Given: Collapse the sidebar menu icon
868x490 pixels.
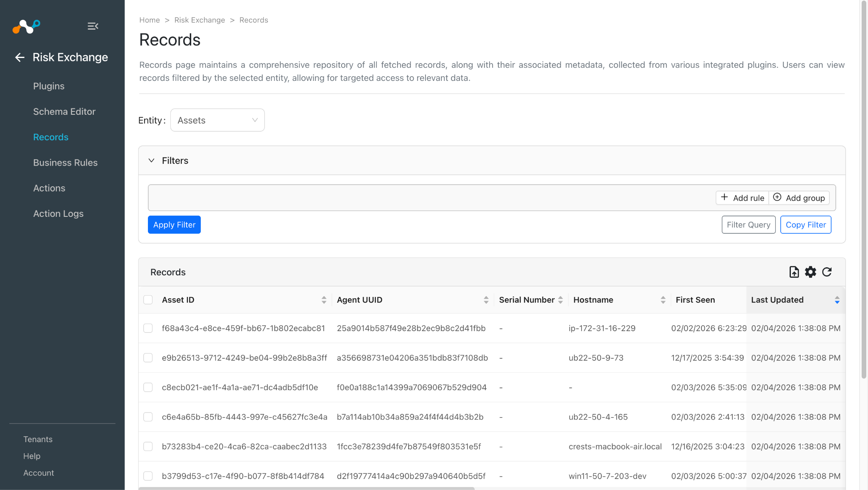Looking at the screenshot, I should 93,26.
